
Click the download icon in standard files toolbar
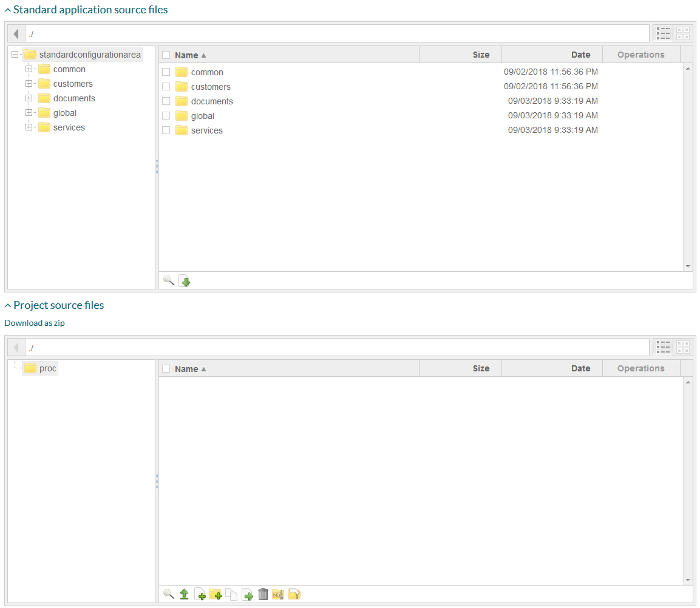(185, 281)
